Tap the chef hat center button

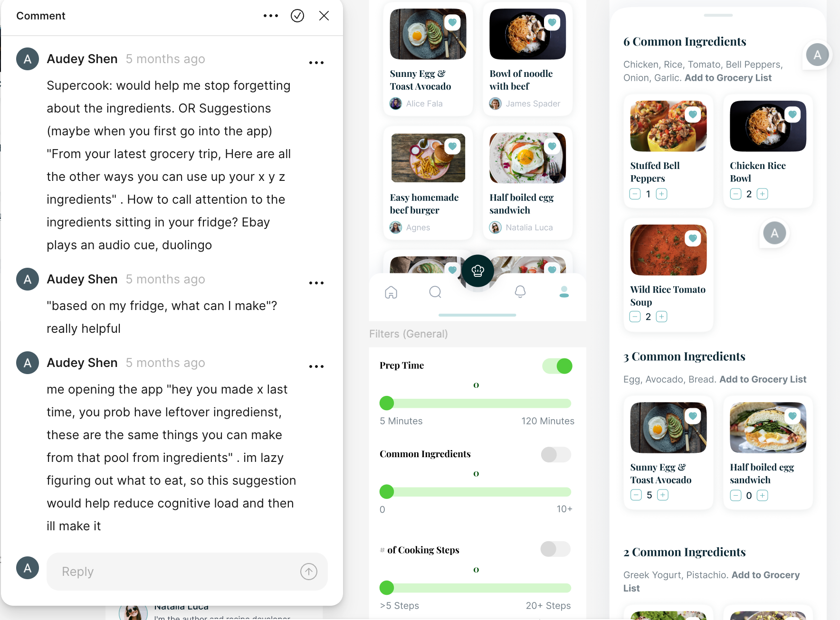(478, 271)
